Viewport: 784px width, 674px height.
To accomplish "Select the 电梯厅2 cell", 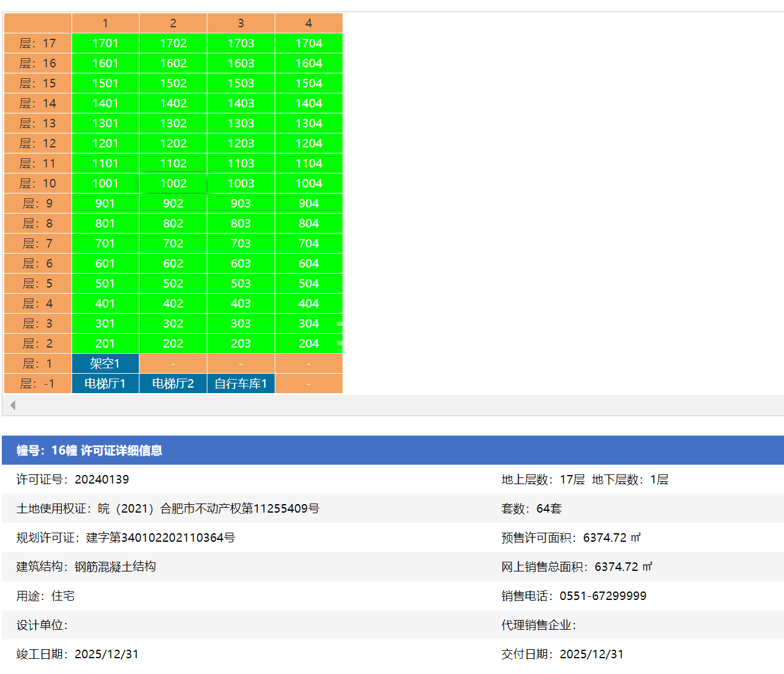I will coord(173,383).
